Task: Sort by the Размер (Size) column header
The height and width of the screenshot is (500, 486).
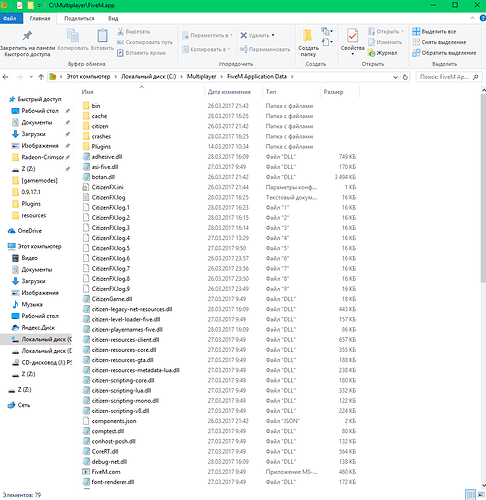Action: (x=333, y=92)
